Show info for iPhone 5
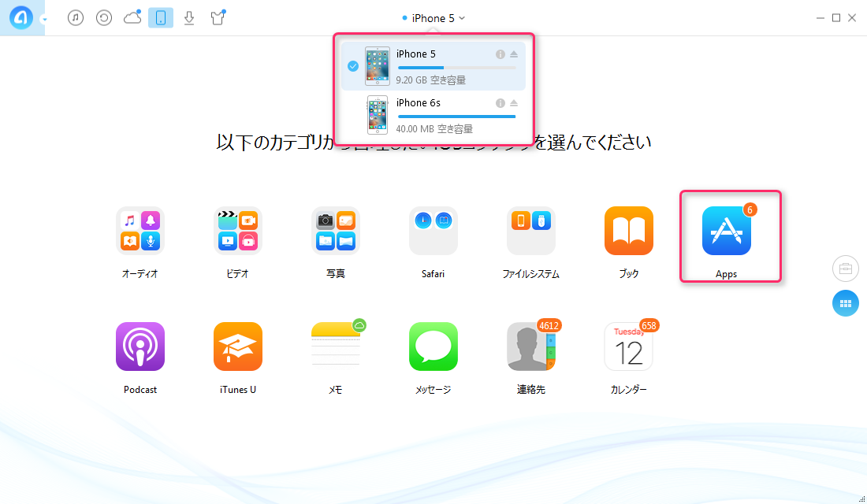Viewport: 867px width, 504px height. click(500, 54)
